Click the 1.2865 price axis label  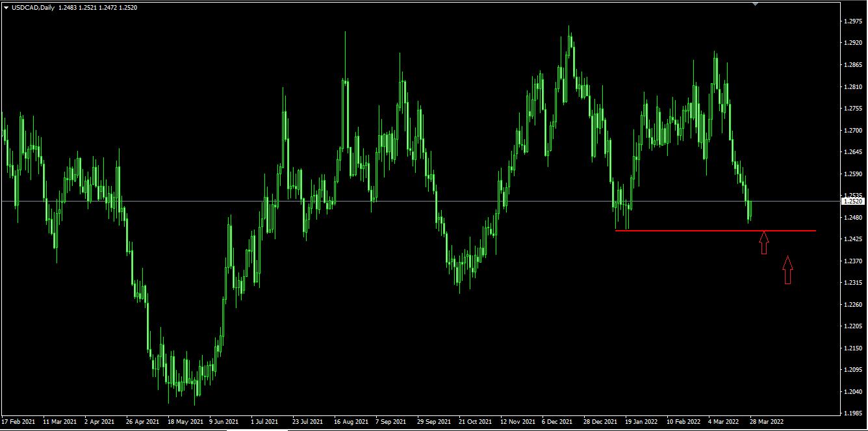(x=852, y=65)
